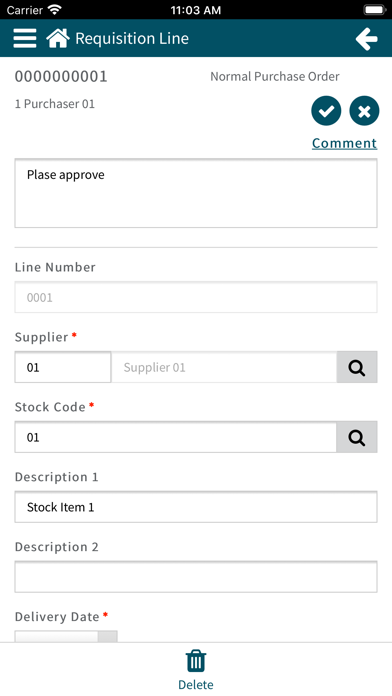Go to home via house icon
The width and height of the screenshot is (392, 696).
[58, 38]
